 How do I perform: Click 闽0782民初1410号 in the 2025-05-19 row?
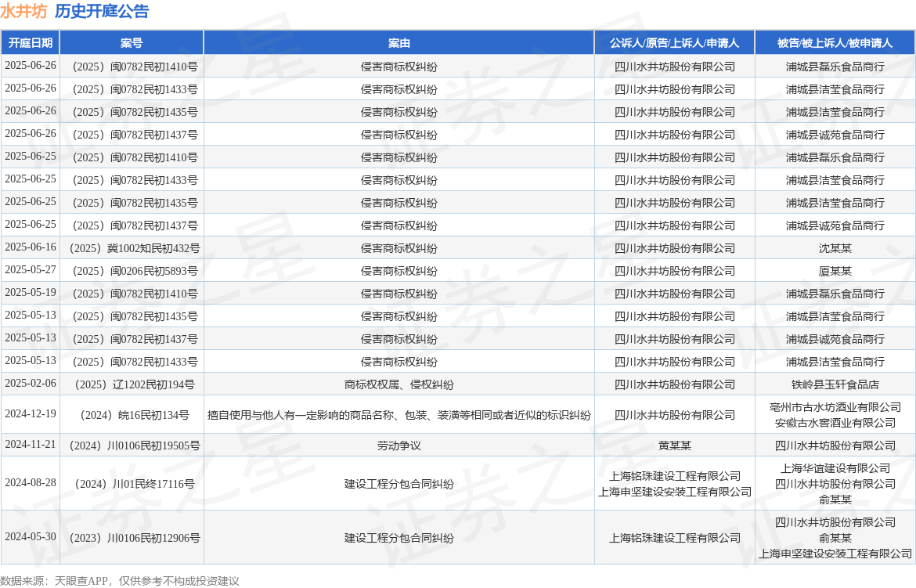point(134,294)
